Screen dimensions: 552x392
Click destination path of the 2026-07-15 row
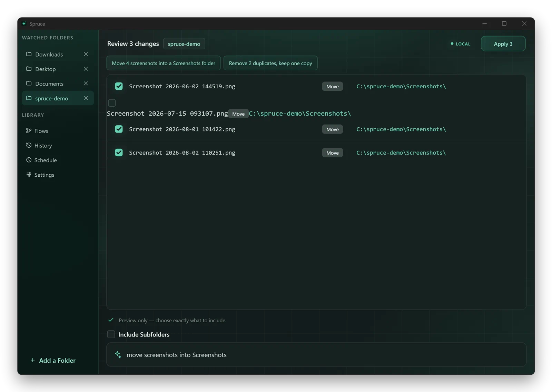(300, 114)
